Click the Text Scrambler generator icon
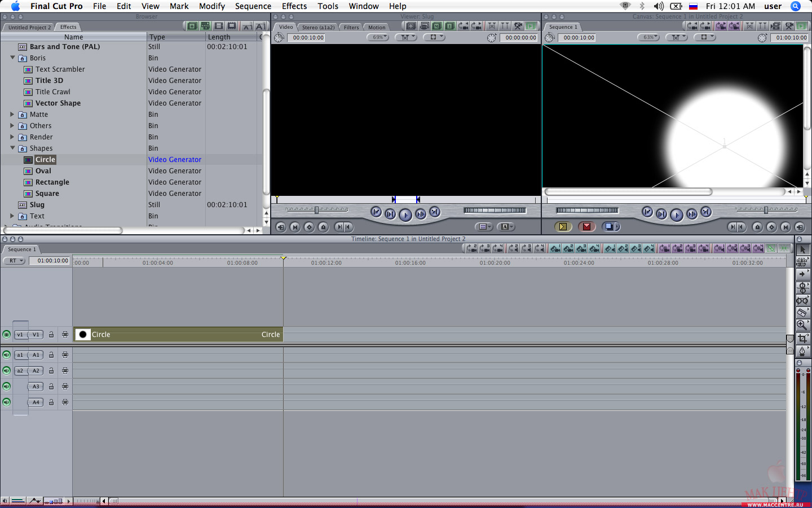The height and width of the screenshot is (508, 812). [x=28, y=69]
